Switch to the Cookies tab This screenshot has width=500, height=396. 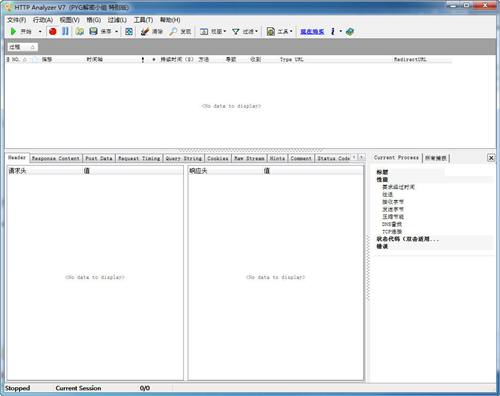coord(218,158)
